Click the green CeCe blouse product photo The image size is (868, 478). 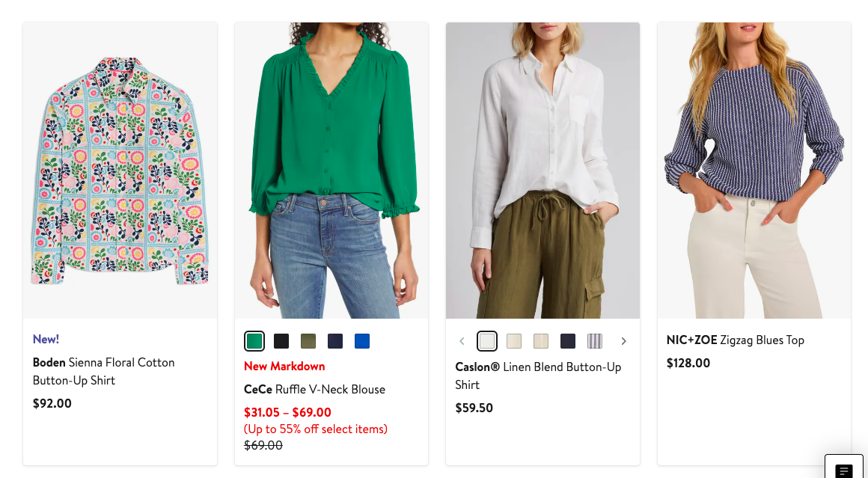point(331,171)
